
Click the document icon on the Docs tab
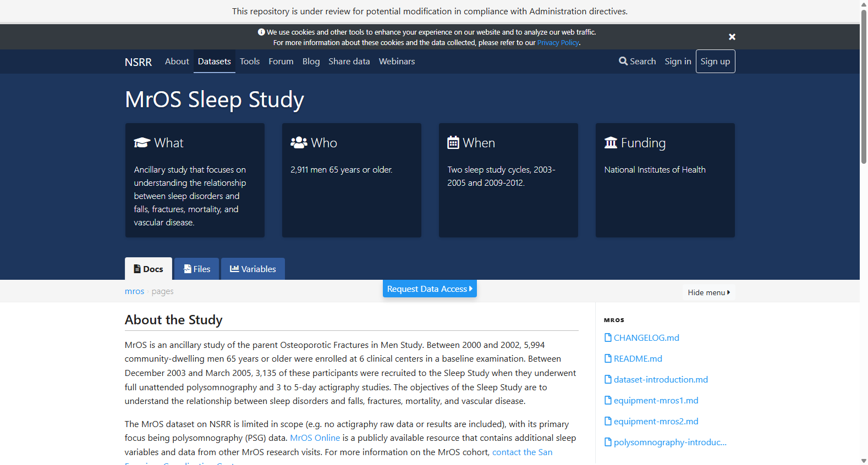click(x=138, y=269)
